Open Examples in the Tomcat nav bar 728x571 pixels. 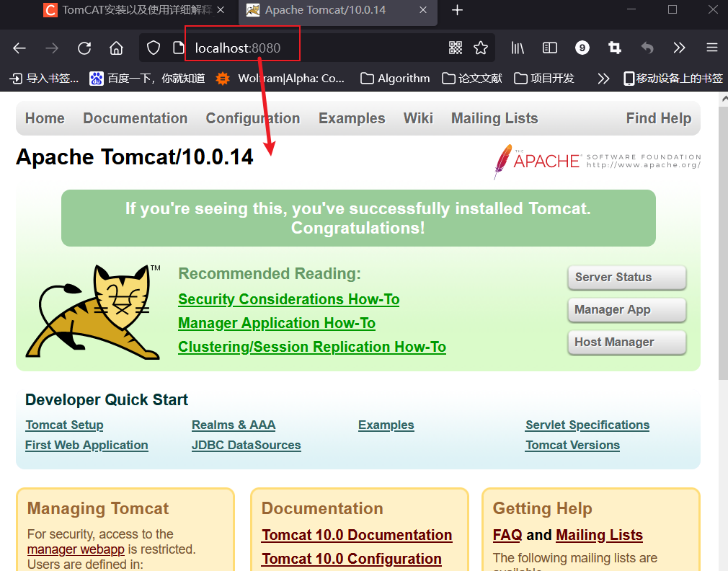352,118
